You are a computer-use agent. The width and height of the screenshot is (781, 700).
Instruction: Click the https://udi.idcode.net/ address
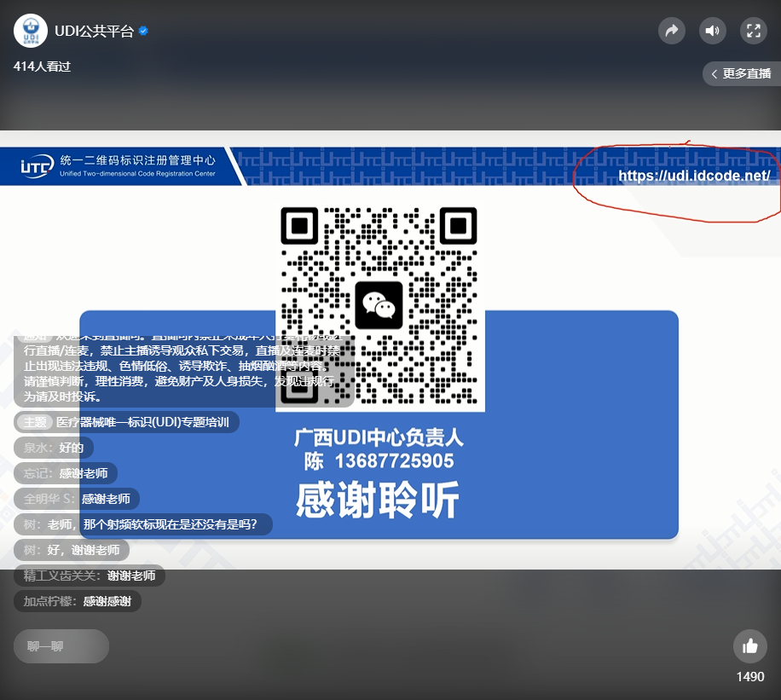pos(694,176)
